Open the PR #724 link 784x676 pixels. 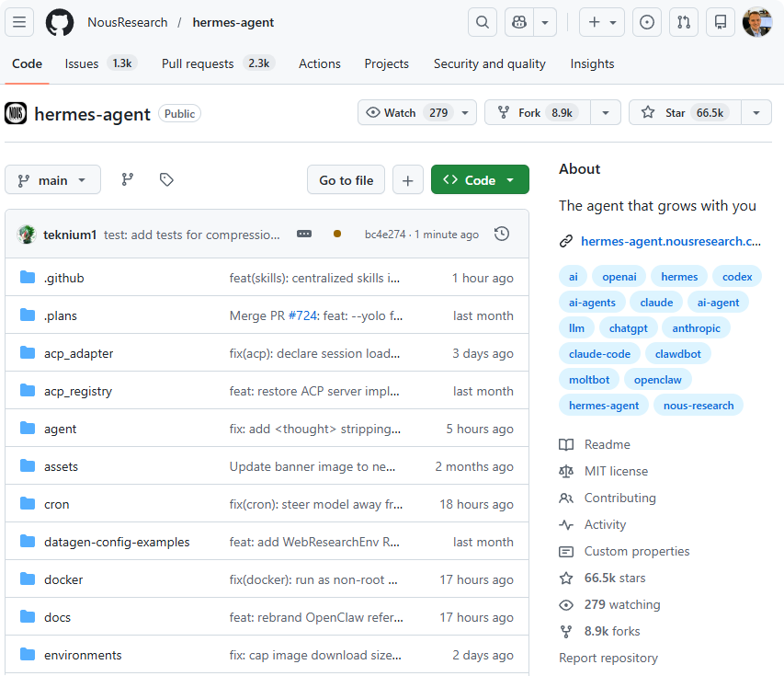[x=303, y=315]
